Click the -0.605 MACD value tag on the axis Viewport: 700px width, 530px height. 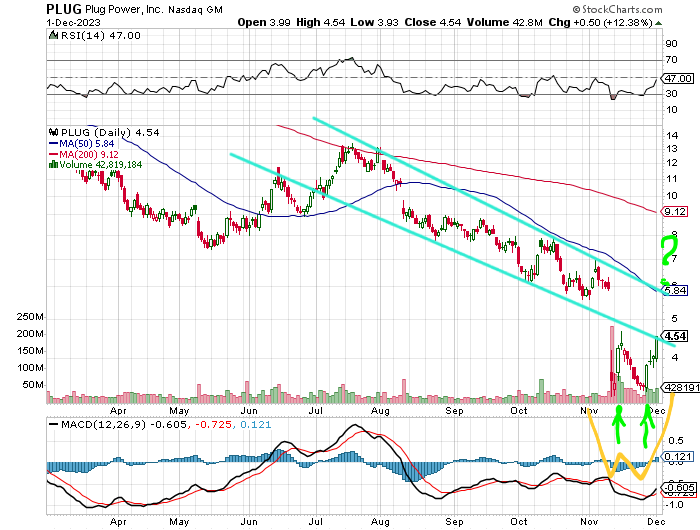pyautogui.click(x=679, y=488)
